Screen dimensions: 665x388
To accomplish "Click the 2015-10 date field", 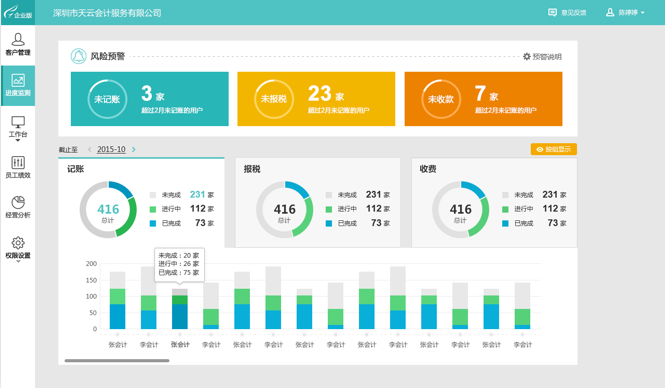I will click(111, 149).
